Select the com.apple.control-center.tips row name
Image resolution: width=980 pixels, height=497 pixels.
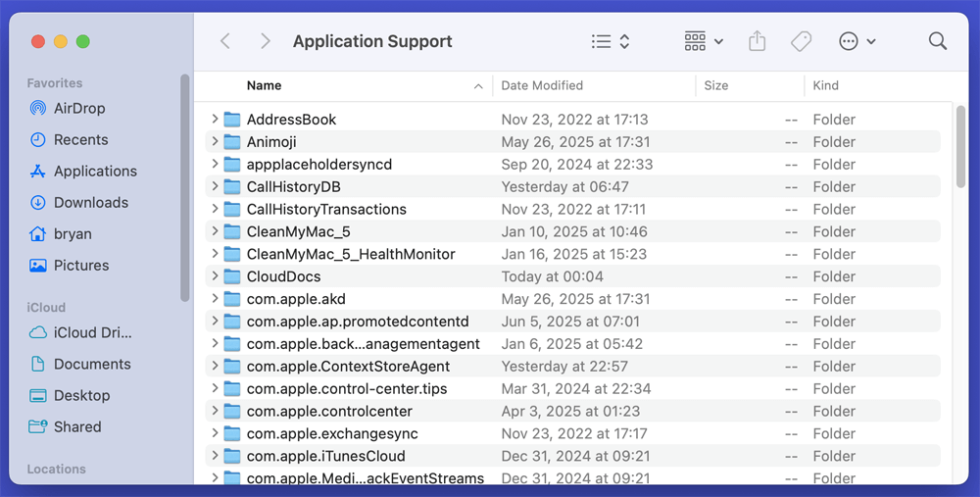tap(347, 389)
